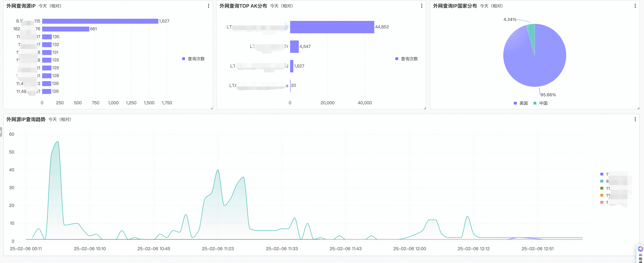
Task: Click the 外网查询IP国家分布 panel title
Action: click(x=455, y=6)
